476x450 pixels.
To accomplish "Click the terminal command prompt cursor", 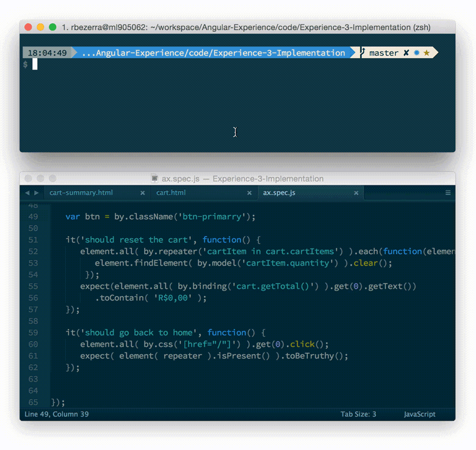I will tap(35, 64).
